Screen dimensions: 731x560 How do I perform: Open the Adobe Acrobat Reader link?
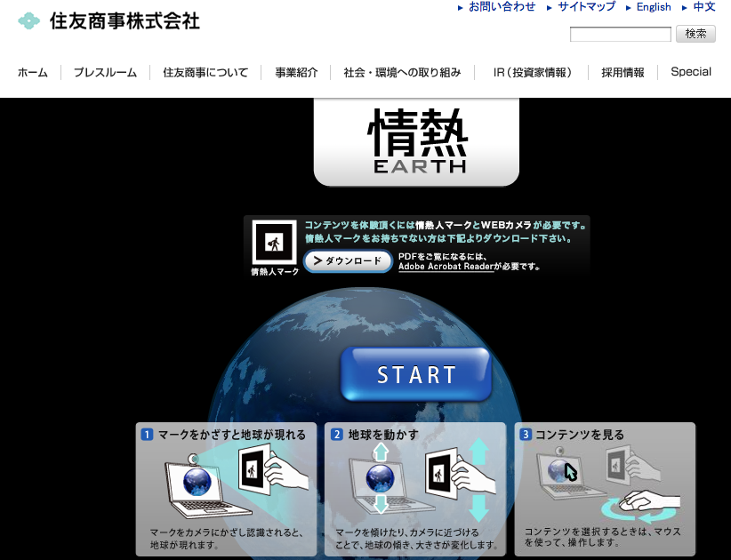point(446,267)
